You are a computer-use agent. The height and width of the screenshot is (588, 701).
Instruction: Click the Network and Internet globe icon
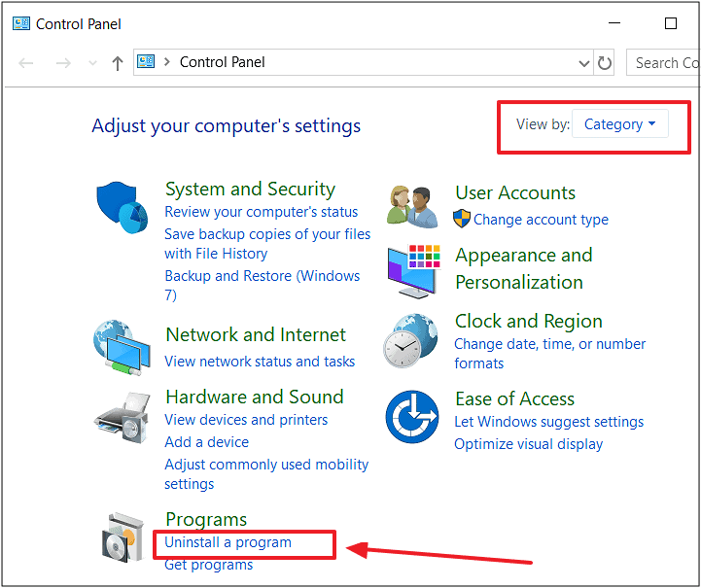tap(122, 347)
